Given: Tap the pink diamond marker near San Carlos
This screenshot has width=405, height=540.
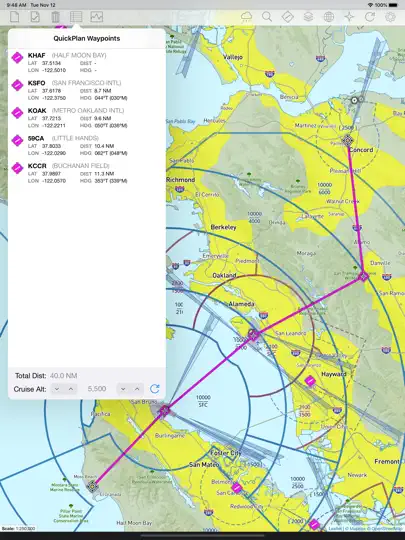Looking at the screenshot, I should (237, 488).
